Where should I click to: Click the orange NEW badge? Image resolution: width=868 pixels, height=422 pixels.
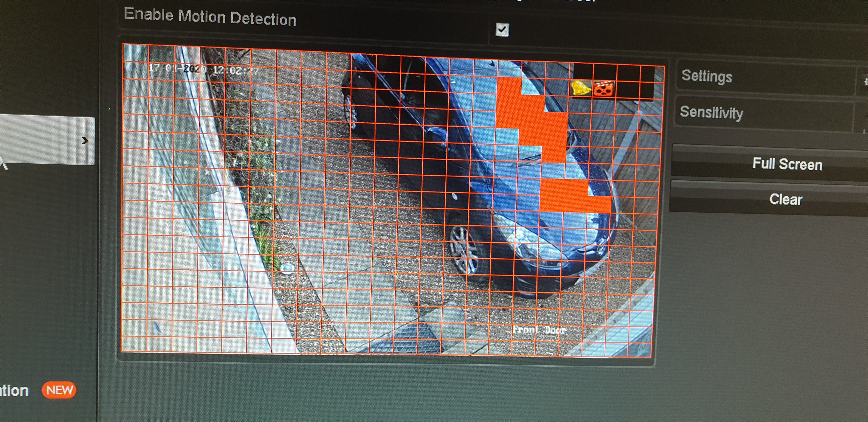click(59, 390)
